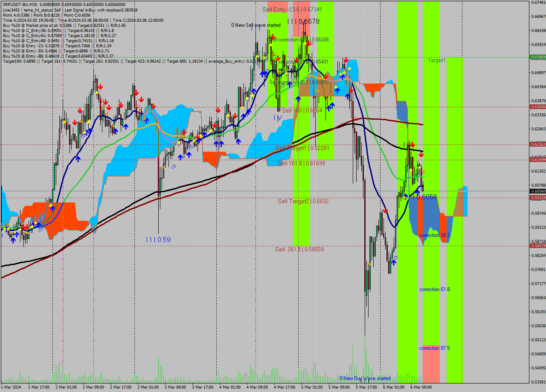Click the red 0.63640 price tag
This screenshot has width=546, height=392.
click(537, 107)
